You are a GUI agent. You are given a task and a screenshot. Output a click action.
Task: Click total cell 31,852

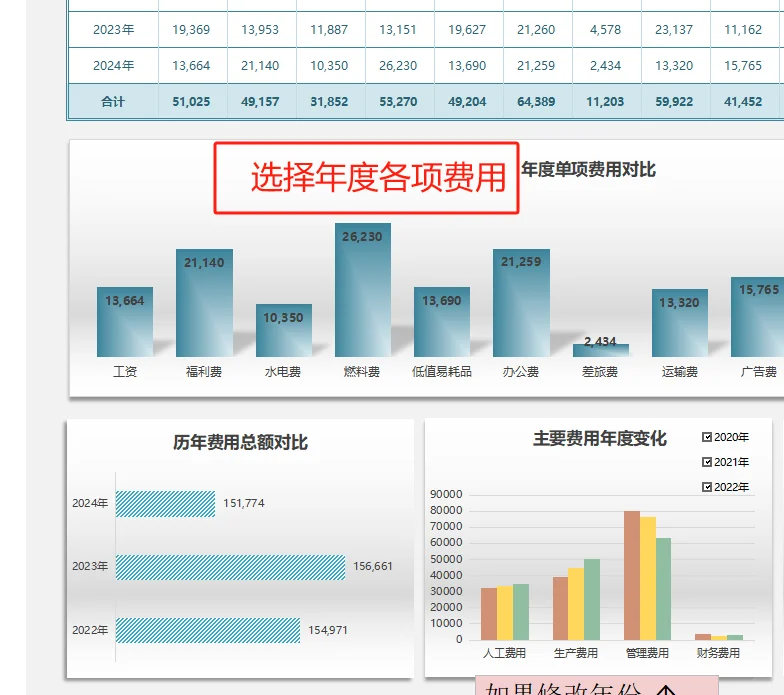[329, 102]
